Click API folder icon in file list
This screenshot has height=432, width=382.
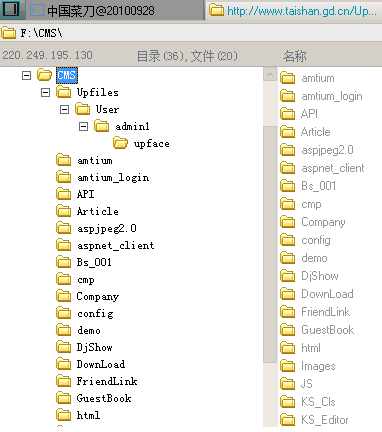288,114
